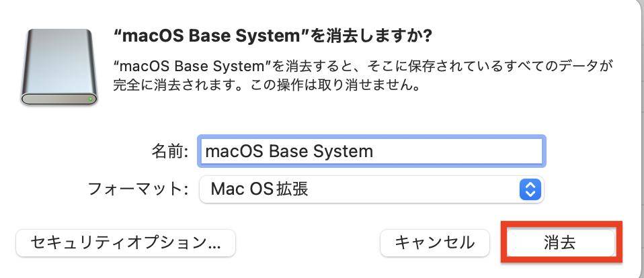
Task: Click the first line of the warning description
Action: click(363, 66)
